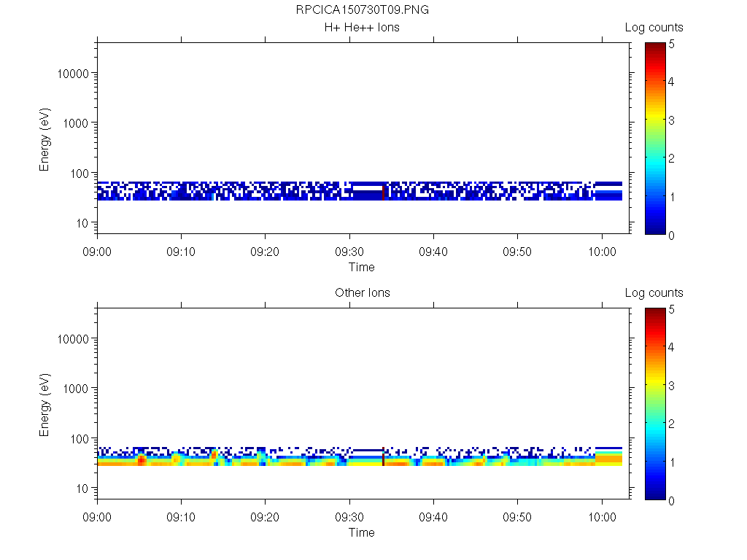Click value 1 on the upper colorbar scale
This screenshot has width=747, height=560.
[672, 197]
